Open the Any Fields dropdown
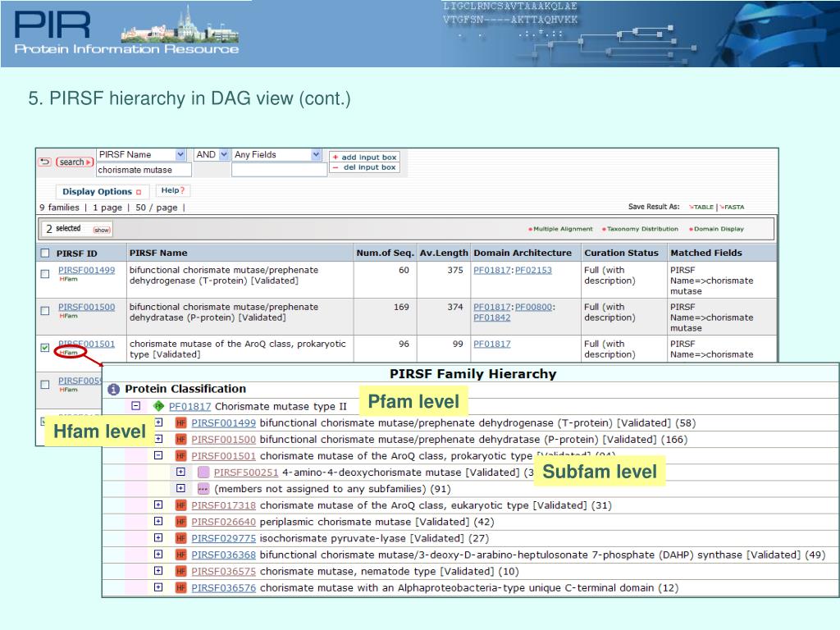Viewport: 840px width, 630px height. click(316, 155)
